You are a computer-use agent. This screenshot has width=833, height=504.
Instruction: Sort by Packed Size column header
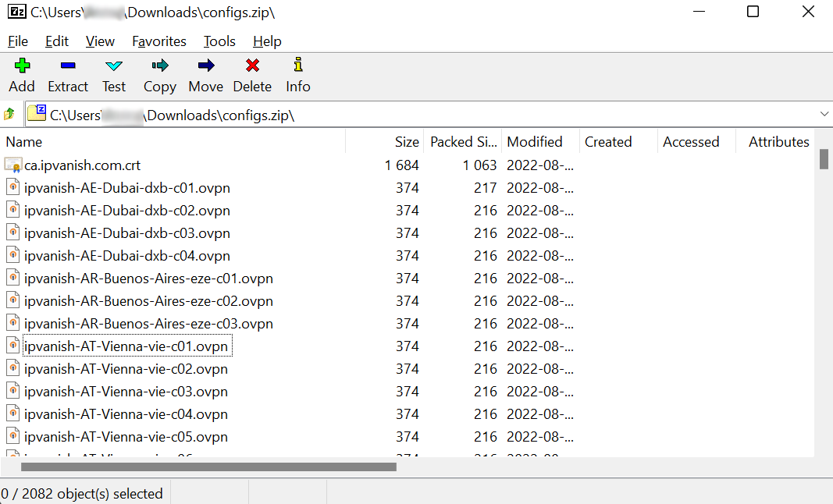[x=462, y=142]
